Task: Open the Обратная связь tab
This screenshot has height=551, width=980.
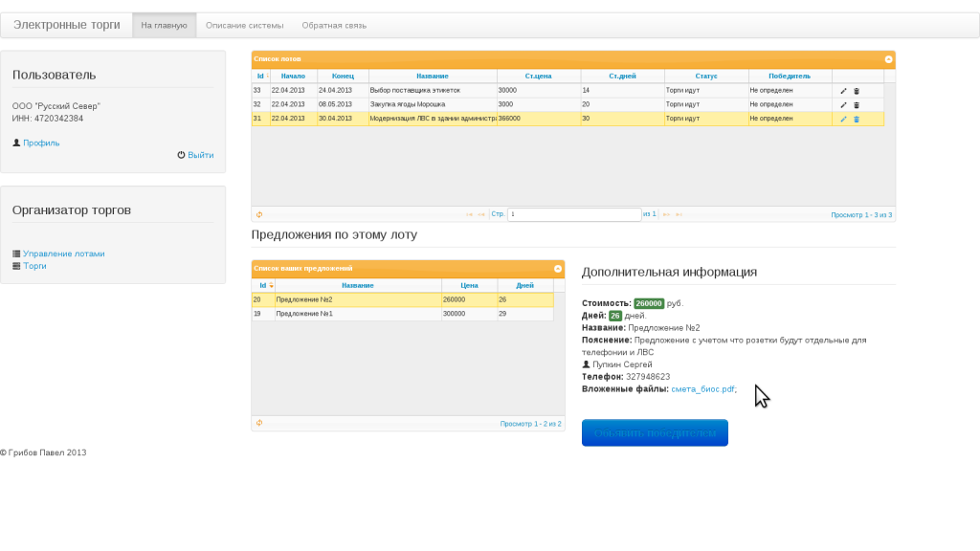Action: [x=334, y=25]
